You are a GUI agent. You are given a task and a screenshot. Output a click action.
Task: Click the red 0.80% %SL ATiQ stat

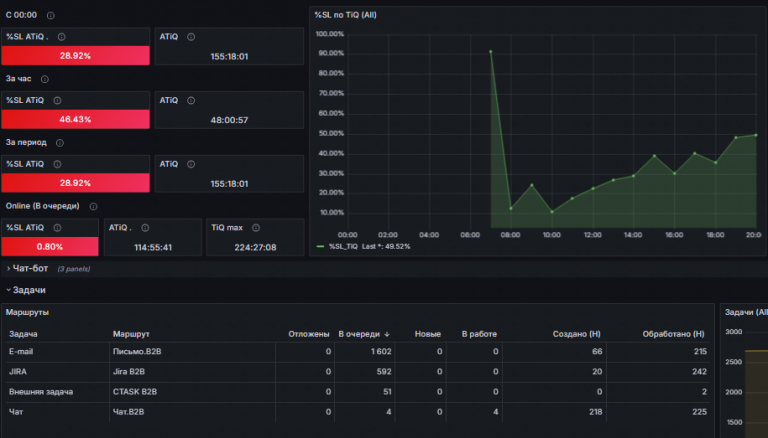(50, 246)
